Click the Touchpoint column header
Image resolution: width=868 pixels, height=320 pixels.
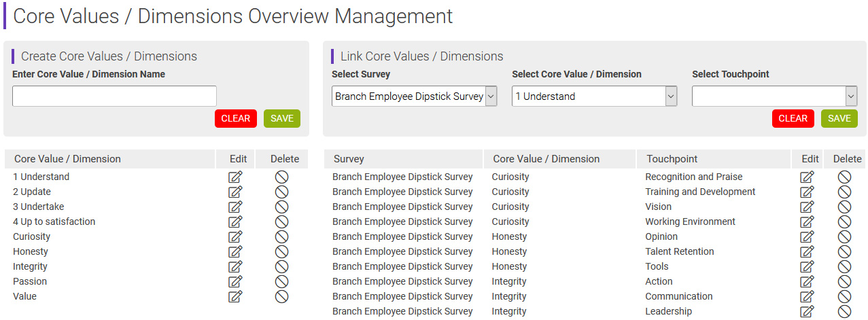click(672, 159)
